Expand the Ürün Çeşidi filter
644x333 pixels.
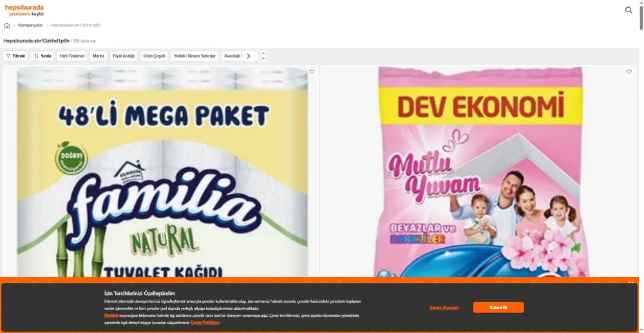click(154, 56)
